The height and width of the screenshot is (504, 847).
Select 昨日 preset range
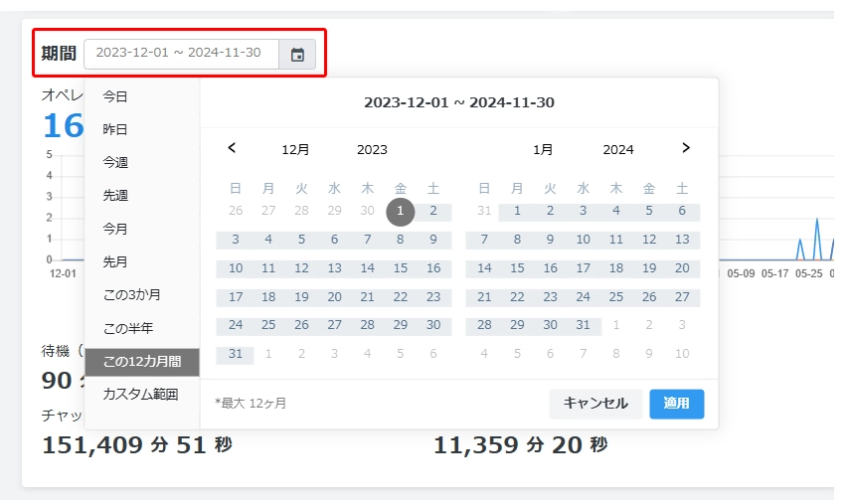coord(142,129)
